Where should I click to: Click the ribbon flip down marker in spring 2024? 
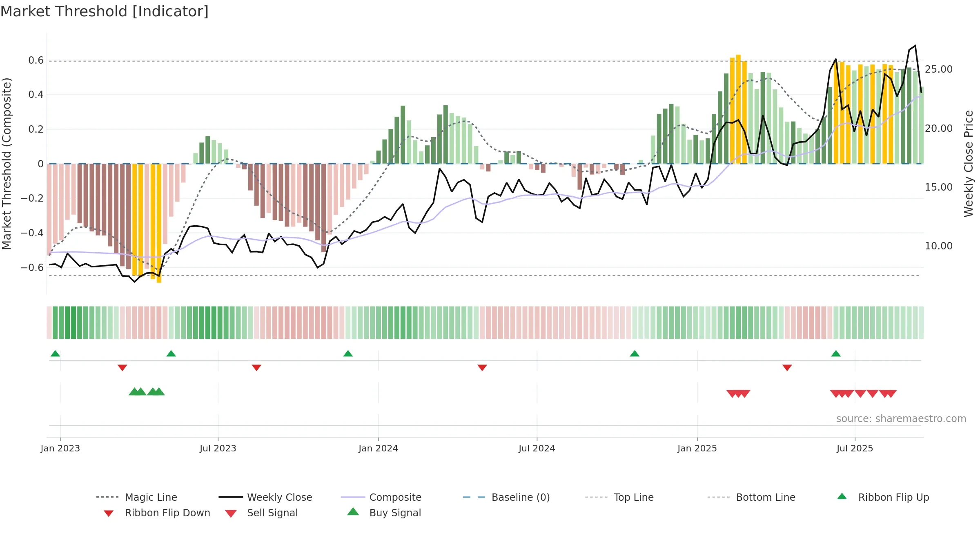[482, 368]
